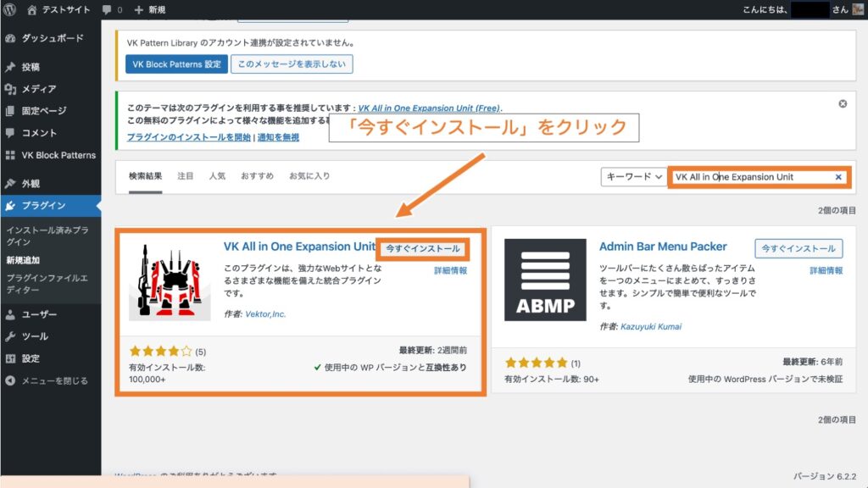The height and width of the screenshot is (488, 868).
Task: Dismiss the theme notice with its X button
Action: tap(843, 103)
